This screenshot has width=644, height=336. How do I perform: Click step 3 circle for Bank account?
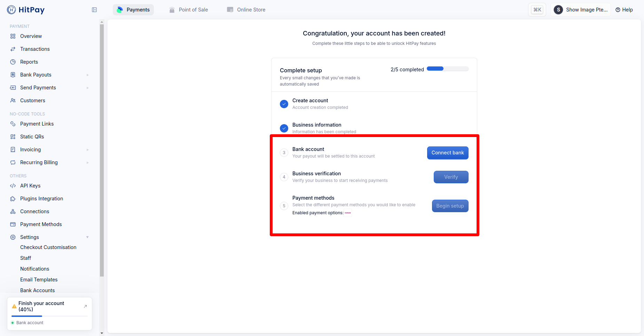tap(284, 153)
